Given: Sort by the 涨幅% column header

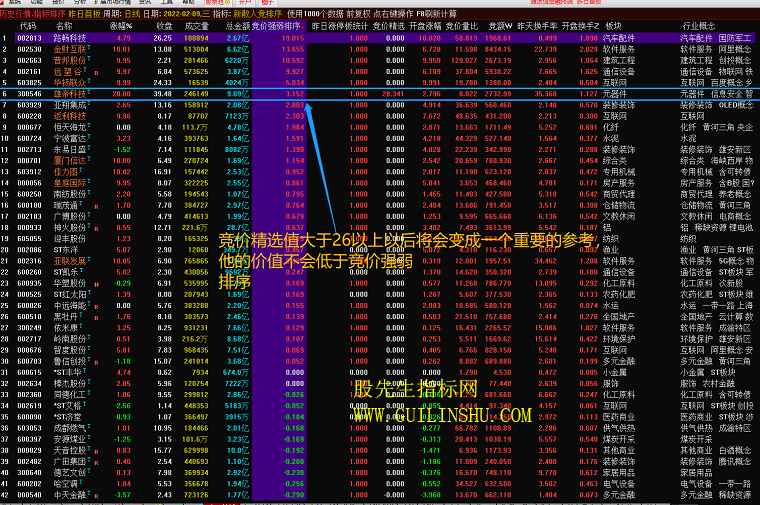Looking at the screenshot, I should click(x=121, y=26).
